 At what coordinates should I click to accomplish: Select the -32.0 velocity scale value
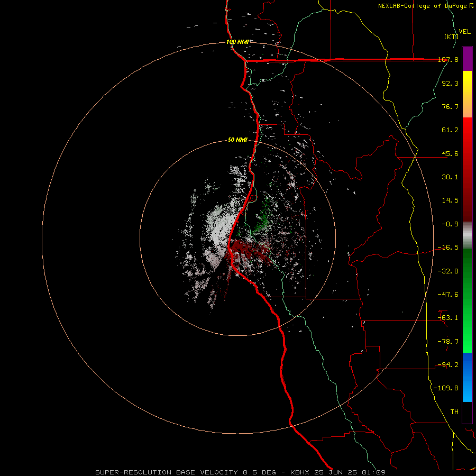tap(448, 271)
